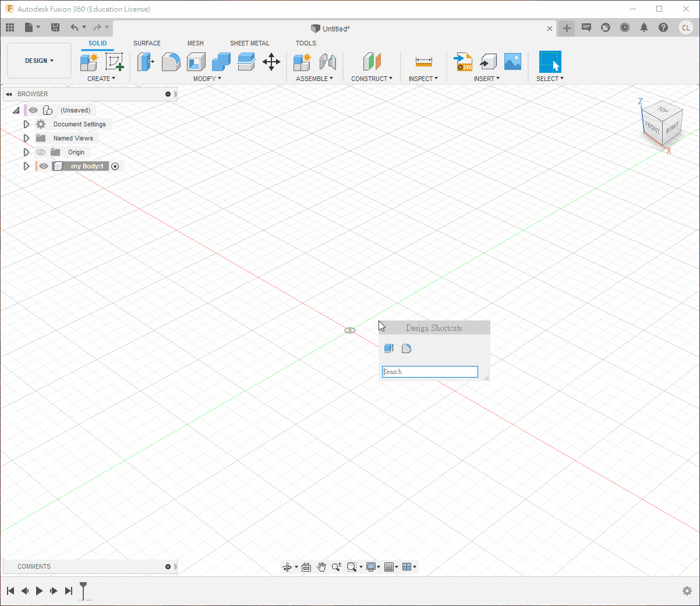
Task: Click the Insert SVG icon
Action: click(463, 62)
